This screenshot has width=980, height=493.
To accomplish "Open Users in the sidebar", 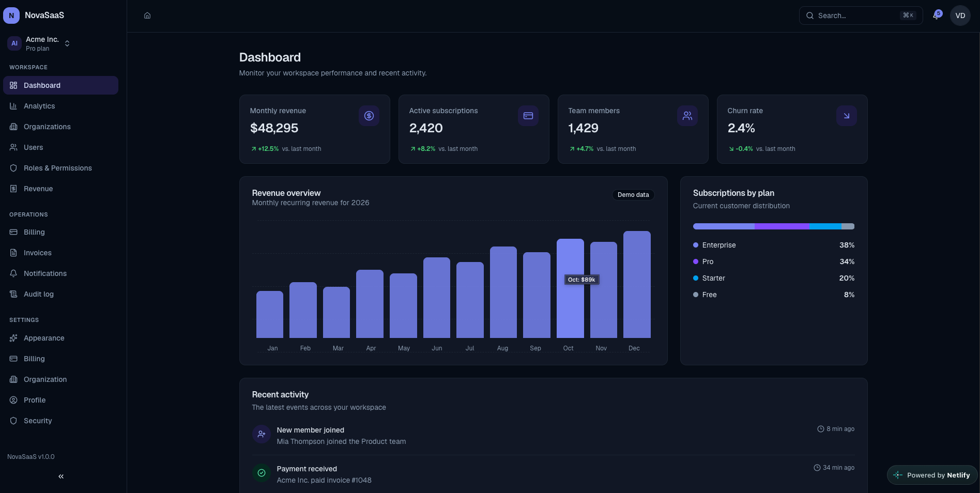I will (x=60, y=147).
